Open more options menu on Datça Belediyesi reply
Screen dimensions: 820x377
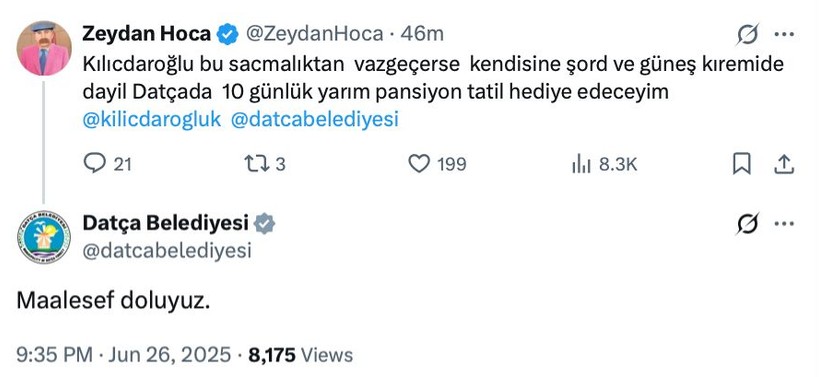tap(784, 224)
